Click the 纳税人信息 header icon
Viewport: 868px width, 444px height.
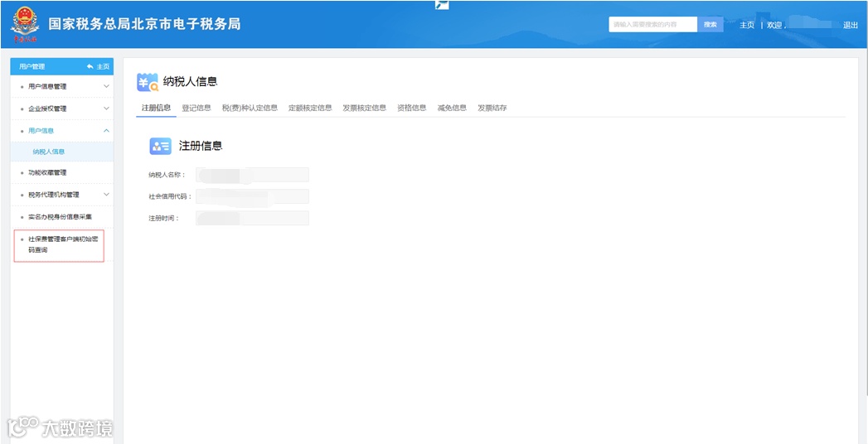point(148,82)
